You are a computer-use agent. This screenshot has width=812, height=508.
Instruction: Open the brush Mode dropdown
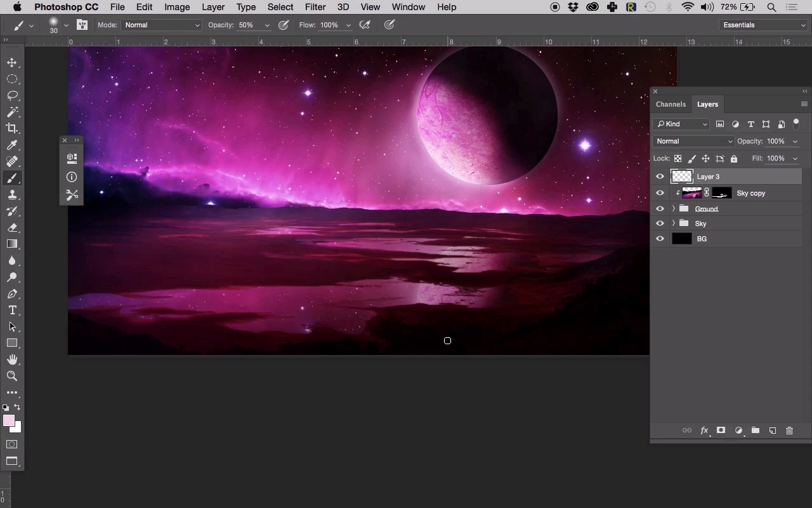[x=162, y=25]
